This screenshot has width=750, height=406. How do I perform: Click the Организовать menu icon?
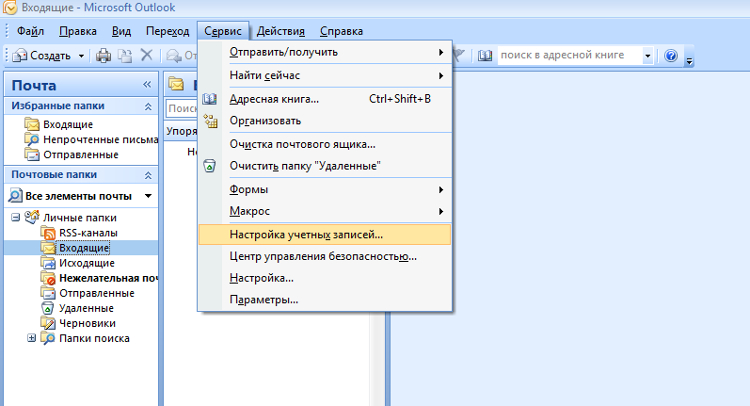[210, 121]
